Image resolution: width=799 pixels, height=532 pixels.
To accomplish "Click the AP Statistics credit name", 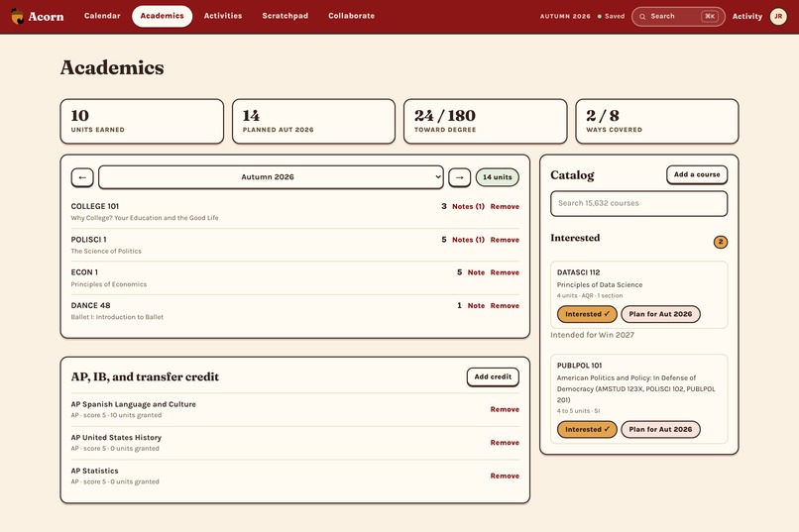I will [x=95, y=471].
